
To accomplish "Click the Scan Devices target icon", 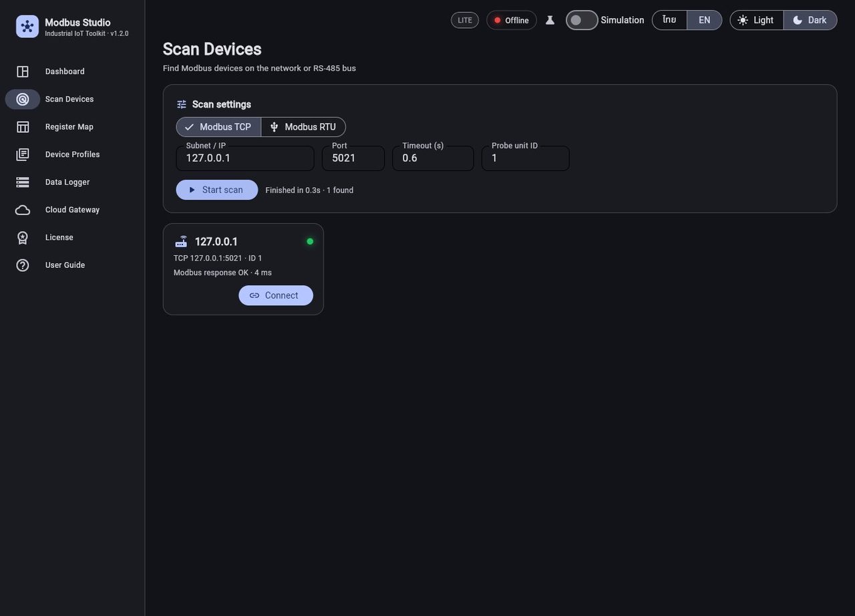I will point(23,100).
